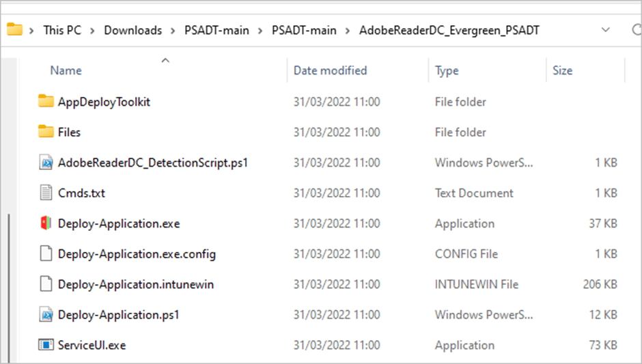Select AdobeReaderDC_DetectionScript.ps1 file name

pos(153,163)
